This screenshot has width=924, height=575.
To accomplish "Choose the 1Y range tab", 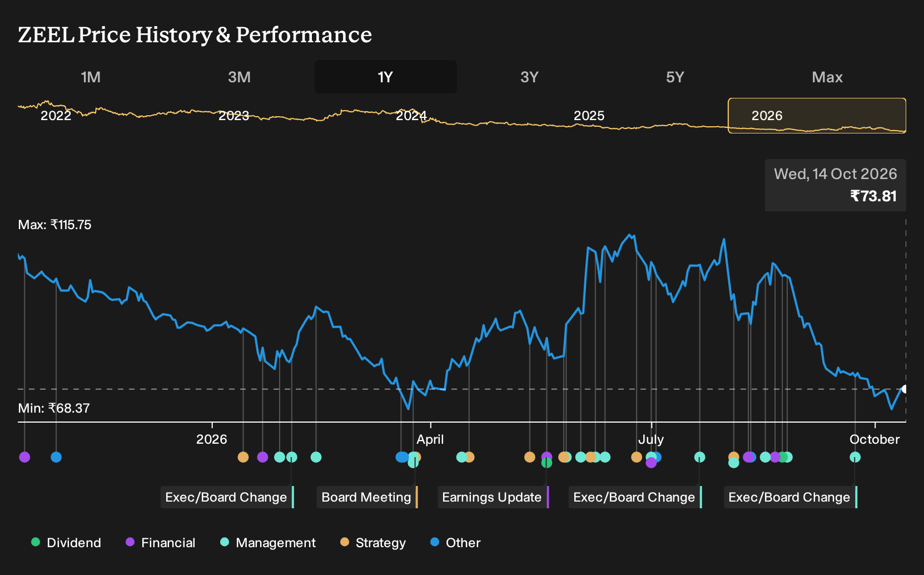I will point(386,77).
